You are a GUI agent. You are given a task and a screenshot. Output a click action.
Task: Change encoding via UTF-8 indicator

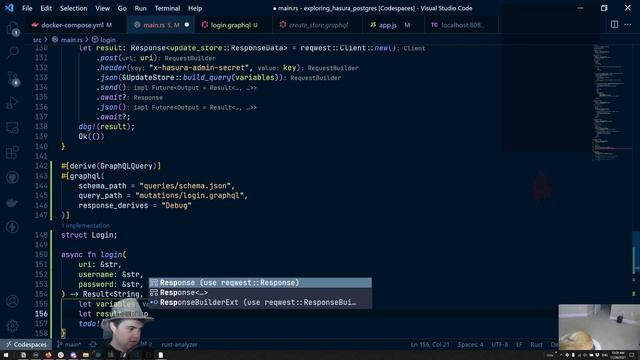coord(500,344)
